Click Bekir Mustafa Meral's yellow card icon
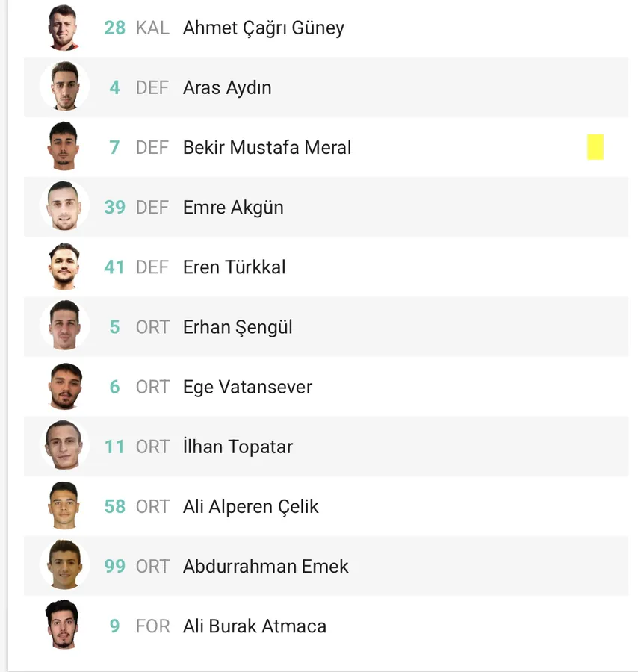Image resolution: width=638 pixels, height=672 pixels. [595, 147]
